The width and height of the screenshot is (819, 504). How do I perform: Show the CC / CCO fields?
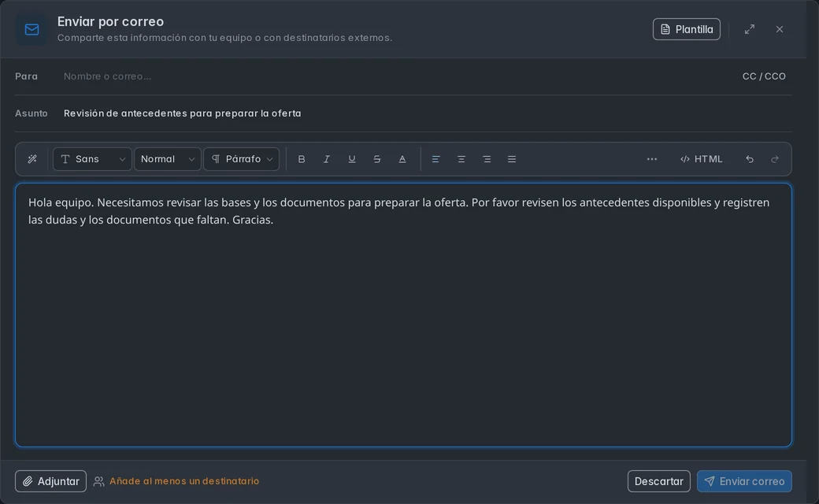pyautogui.click(x=764, y=76)
